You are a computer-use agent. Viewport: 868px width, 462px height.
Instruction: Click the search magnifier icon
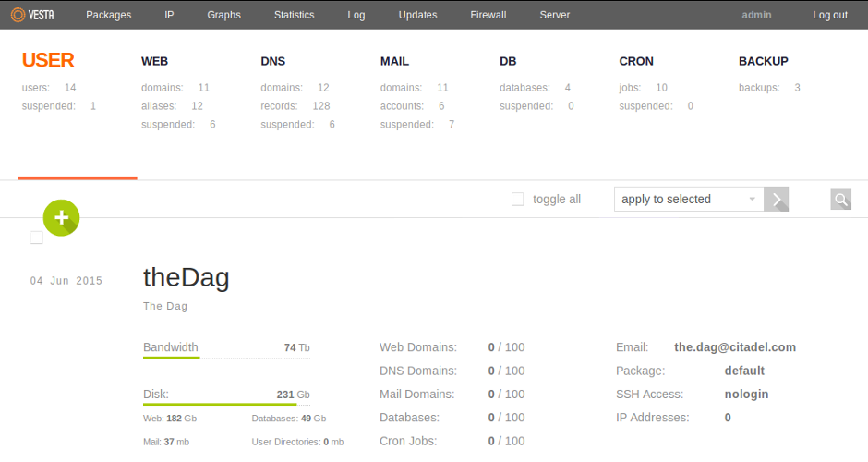[x=840, y=200]
